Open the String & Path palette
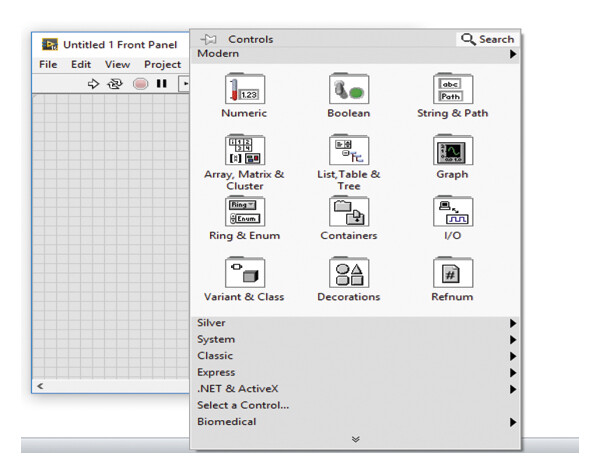600x474 pixels. pos(453,89)
